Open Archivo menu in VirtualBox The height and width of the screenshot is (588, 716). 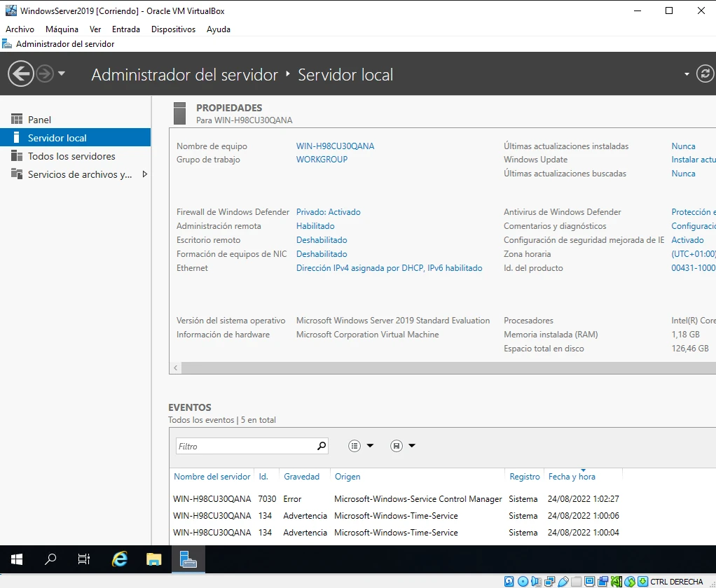point(20,29)
